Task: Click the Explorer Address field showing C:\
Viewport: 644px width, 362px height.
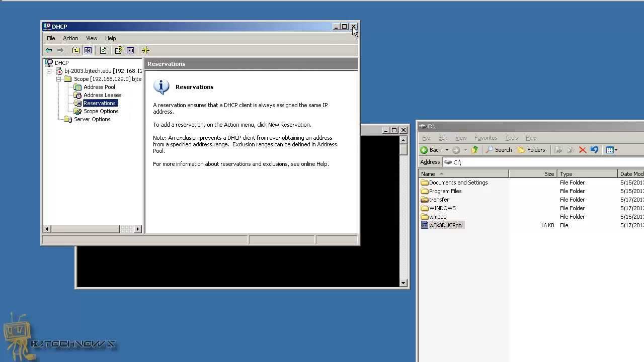Action: click(x=543, y=162)
